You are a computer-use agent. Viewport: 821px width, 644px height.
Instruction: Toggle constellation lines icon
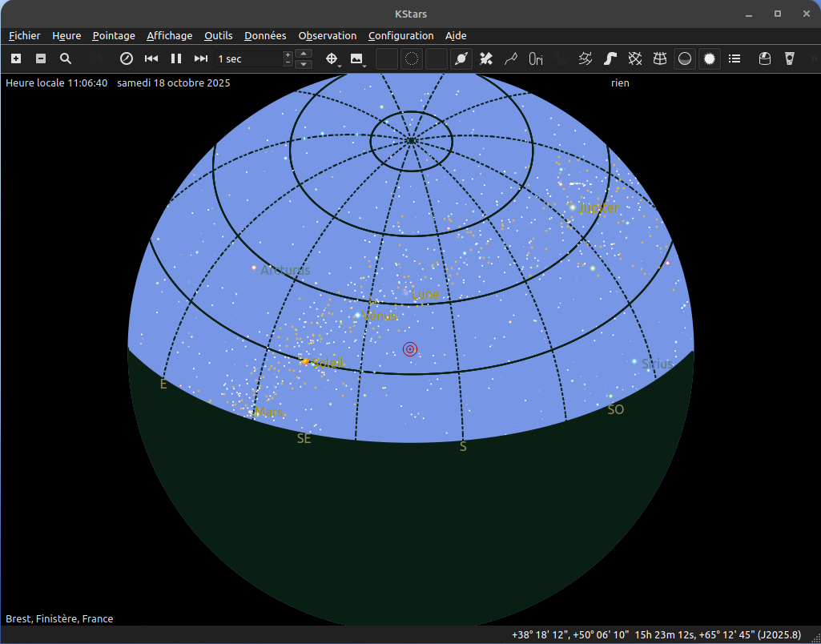tap(510, 58)
